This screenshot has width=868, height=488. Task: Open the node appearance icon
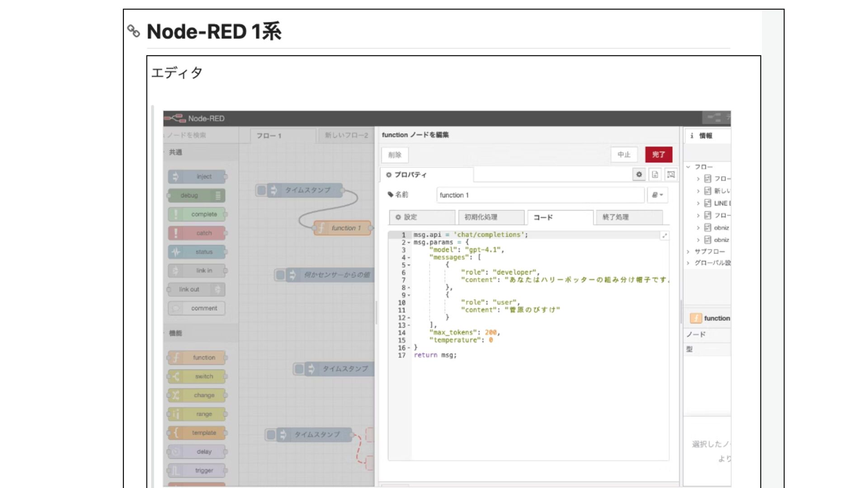pyautogui.click(x=671, y=174)
